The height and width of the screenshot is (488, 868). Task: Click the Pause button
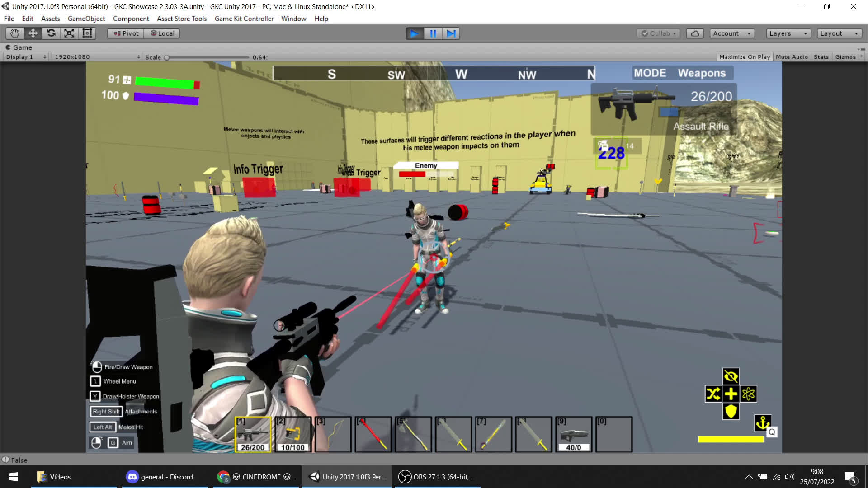click(x=433, y=33)
